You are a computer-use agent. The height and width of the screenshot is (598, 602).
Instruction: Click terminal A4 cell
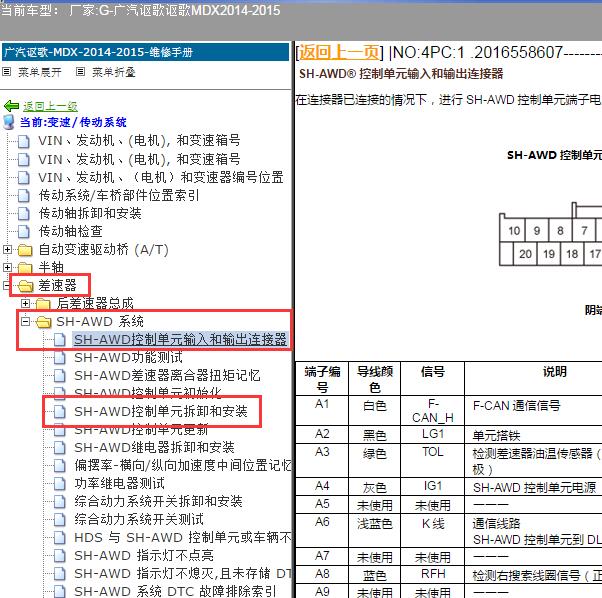[322, 486]
